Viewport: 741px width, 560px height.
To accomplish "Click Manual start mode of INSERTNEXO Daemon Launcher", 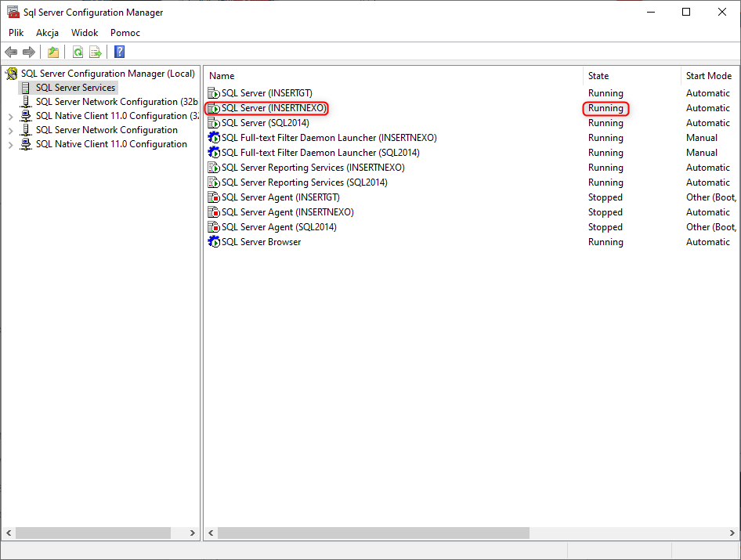I will 702,138.
